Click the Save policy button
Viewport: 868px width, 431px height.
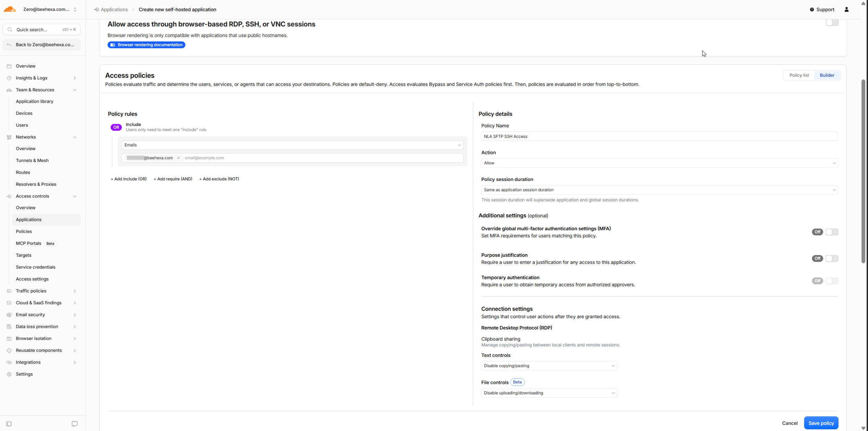click(x=821, y=423)
